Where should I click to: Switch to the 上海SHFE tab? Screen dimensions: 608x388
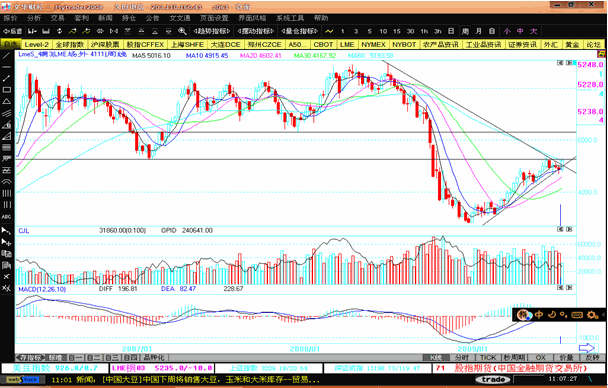(x=187, y=45)
